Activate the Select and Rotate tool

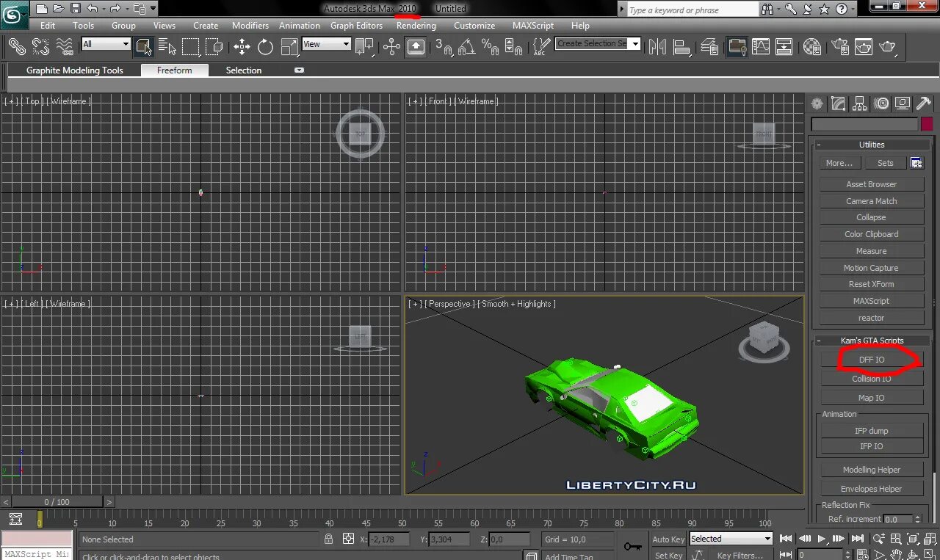point(265,47)
